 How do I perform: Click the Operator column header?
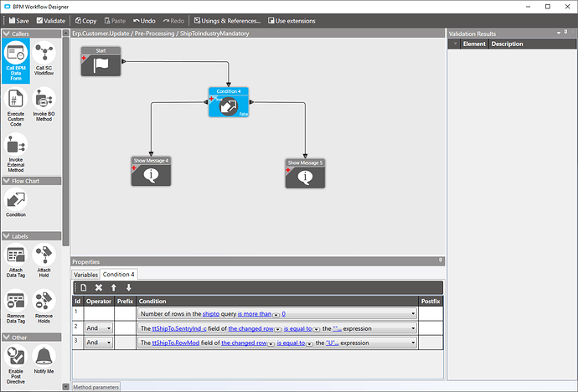(99, 301)
